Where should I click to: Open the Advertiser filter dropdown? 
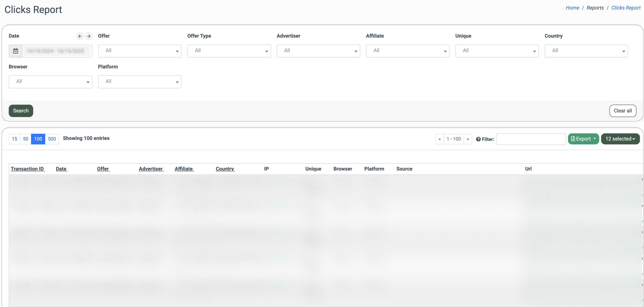click(318, 51)
